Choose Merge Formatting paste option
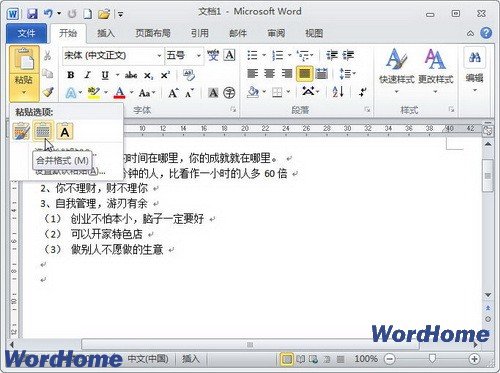 coord(43,131)
